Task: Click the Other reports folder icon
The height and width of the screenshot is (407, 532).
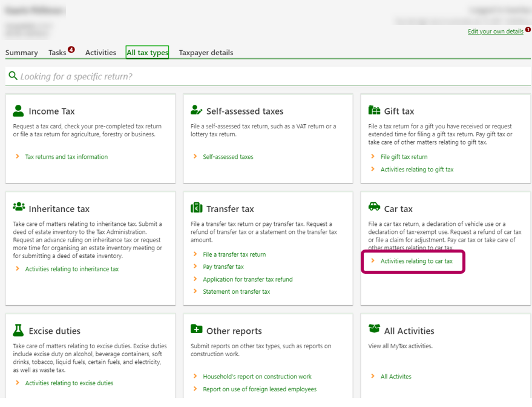Action: (196, 329)
